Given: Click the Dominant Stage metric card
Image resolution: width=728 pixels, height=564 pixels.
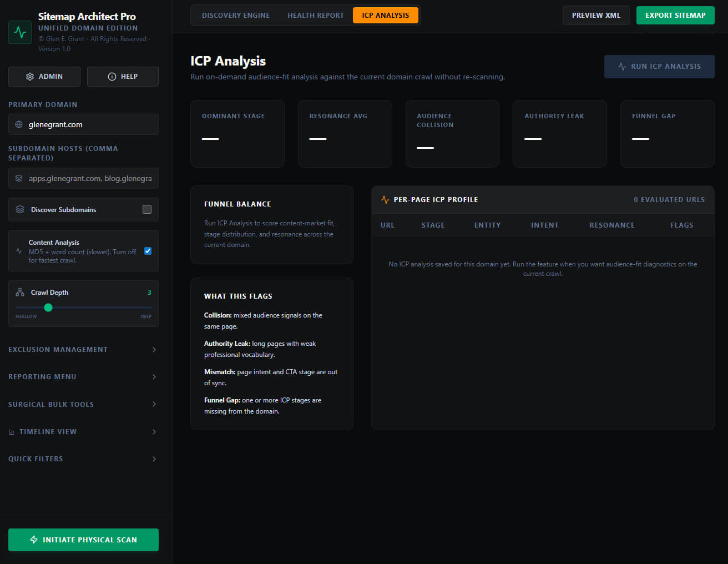Looking at the screenshot, I should 237,134.
